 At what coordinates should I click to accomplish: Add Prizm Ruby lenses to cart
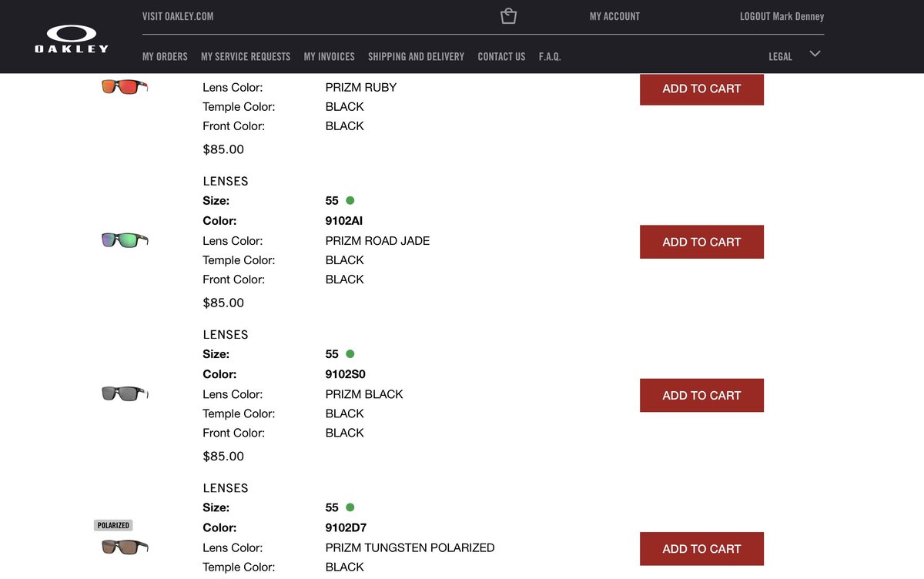pos(701,89)
